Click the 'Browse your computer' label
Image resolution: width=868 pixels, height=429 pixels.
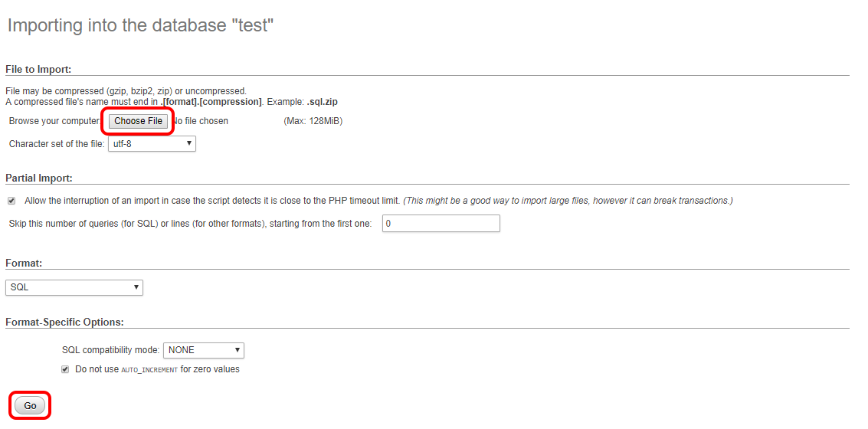[54, 121]
